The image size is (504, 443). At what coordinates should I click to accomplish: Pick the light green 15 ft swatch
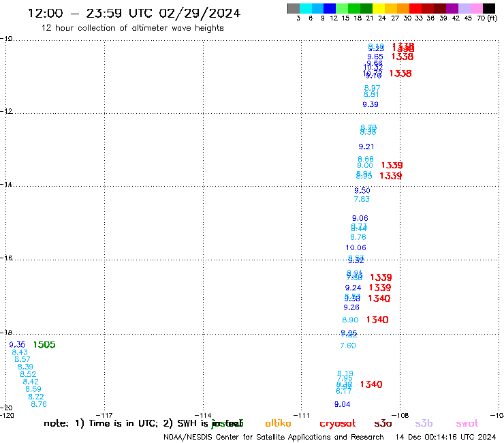coord(342,9)
